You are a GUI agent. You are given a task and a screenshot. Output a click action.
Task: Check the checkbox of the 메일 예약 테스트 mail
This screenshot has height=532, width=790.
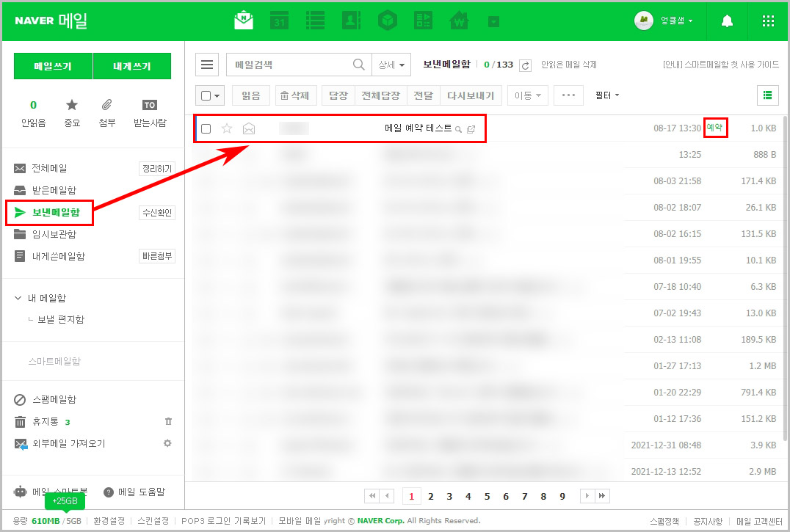coord(206,128)
